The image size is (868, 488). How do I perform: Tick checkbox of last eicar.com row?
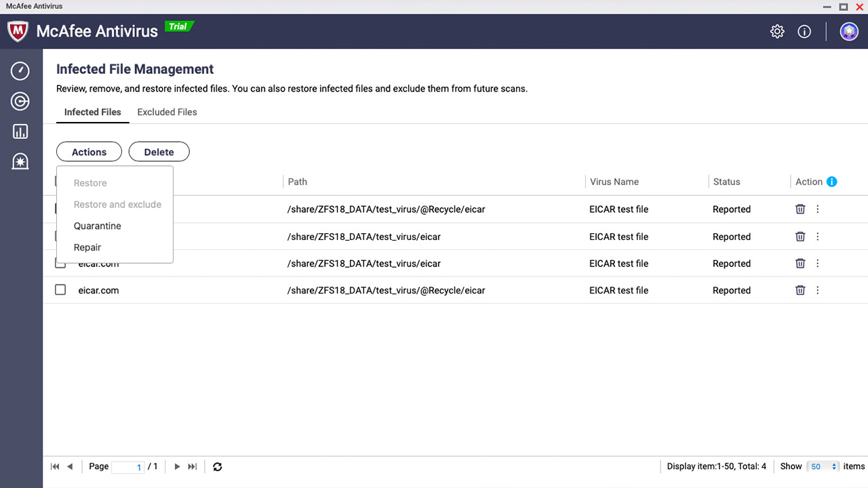point(60,289)
